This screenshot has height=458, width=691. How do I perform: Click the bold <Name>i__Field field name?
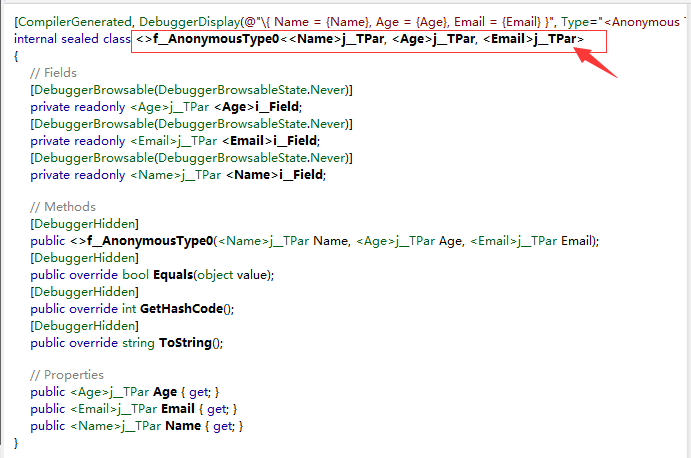[x=275, y=175]
